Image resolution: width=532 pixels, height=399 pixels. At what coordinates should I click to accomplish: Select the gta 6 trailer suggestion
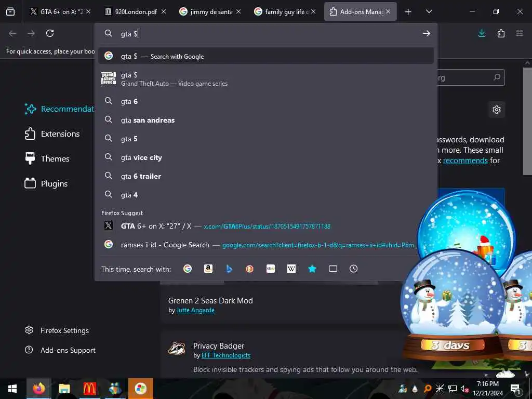[x=266, y=176]
